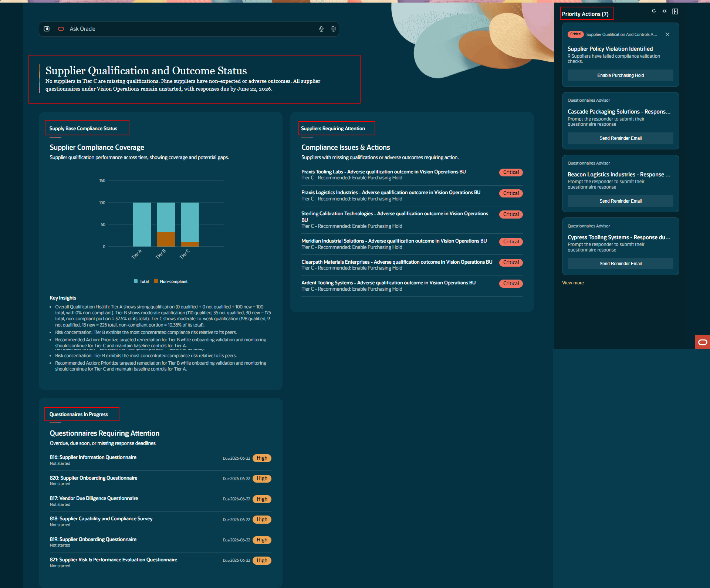Screen dimensions: 710x588
Task: Click Enable Purchasing Hold button
Action: 621,75
